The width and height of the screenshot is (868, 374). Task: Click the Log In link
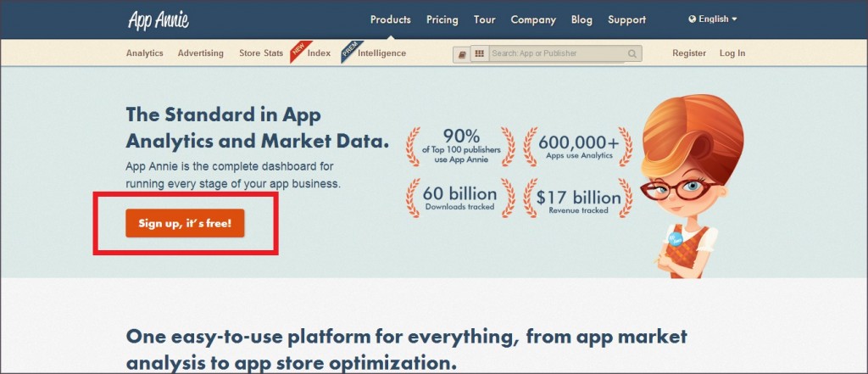(732, 53)
